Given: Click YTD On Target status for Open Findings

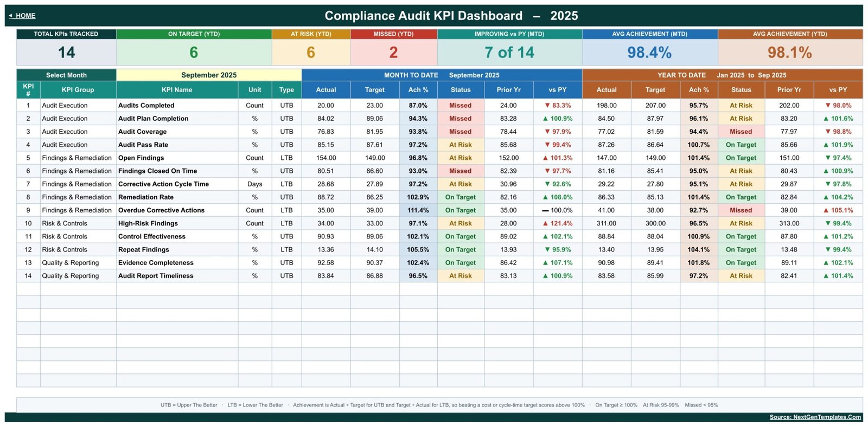Looking at the screenshot, I should (x=741, y=158).
